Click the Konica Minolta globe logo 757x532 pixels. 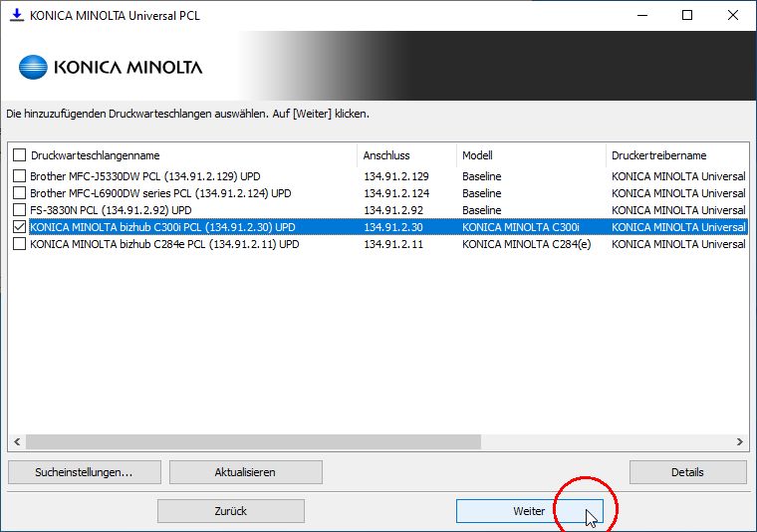(33, 68)
